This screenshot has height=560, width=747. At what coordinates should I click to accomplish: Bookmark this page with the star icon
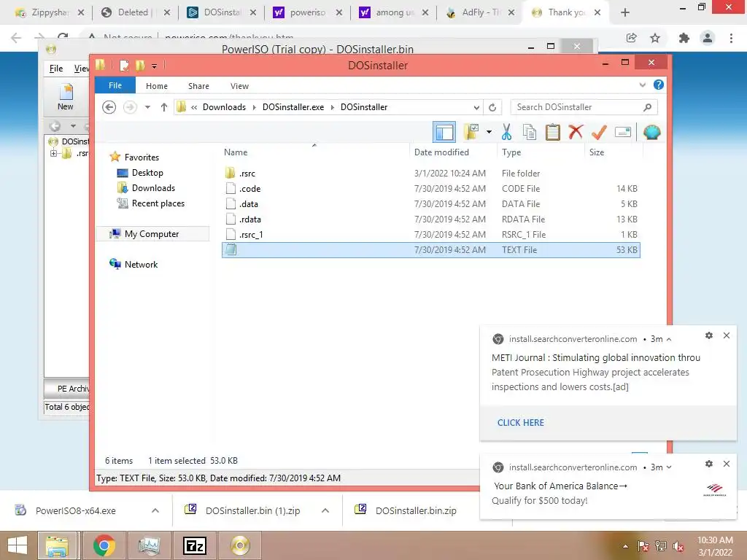(x=655, y=38)
